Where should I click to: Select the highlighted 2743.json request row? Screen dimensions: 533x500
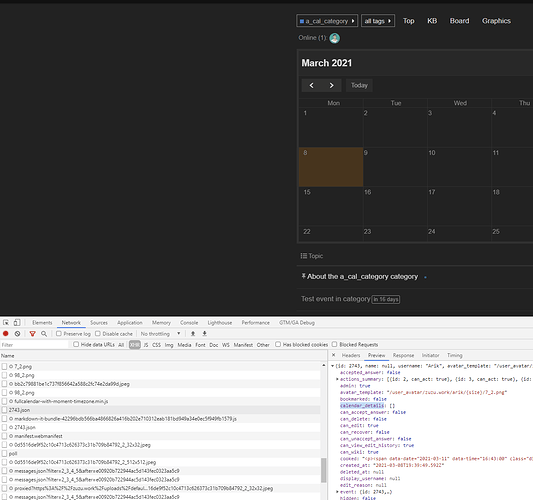[x=160, y=410]
